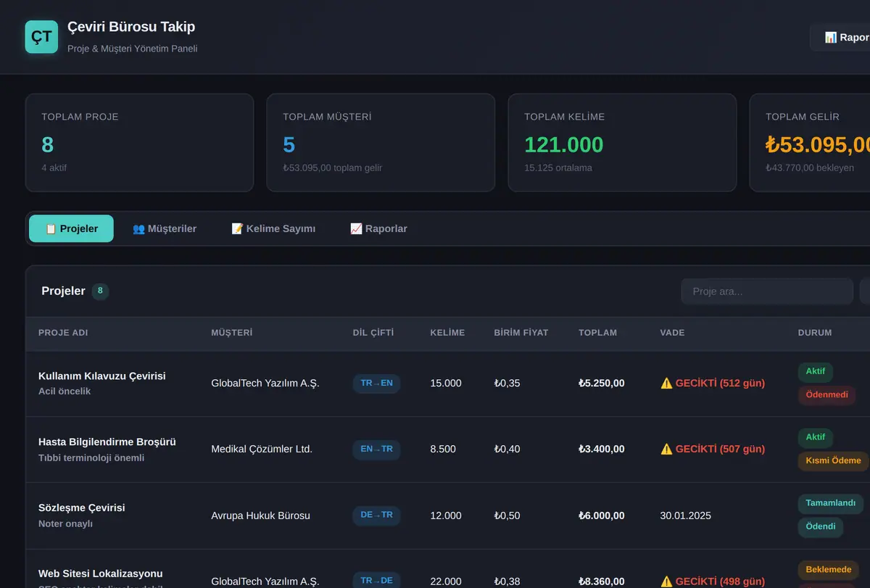The width and height of the screenshot is (870, 588).
Task: Click the projects count badge showing 8
Action: pyautogui.click(x=100, y=291)
